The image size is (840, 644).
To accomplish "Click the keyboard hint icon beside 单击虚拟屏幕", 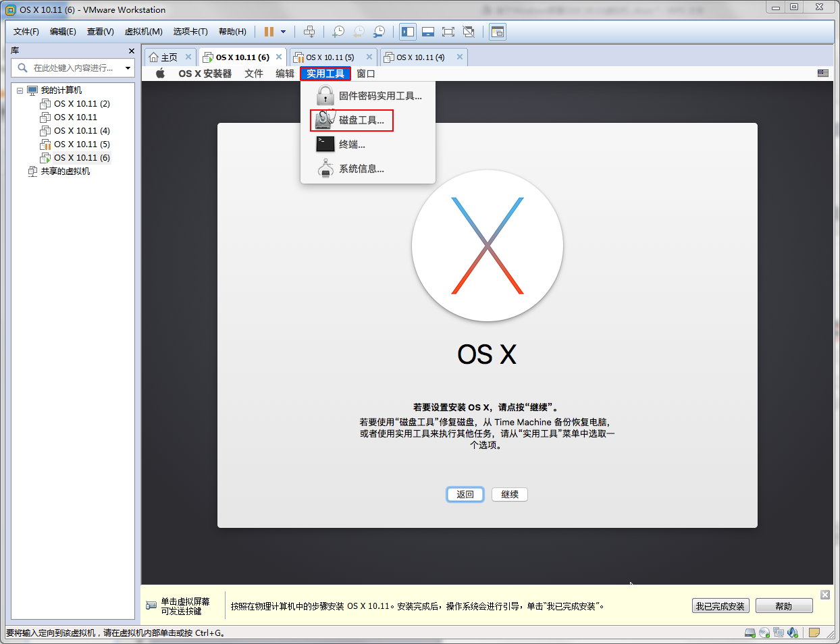I will pyautogui.click(x=151, y=606).
